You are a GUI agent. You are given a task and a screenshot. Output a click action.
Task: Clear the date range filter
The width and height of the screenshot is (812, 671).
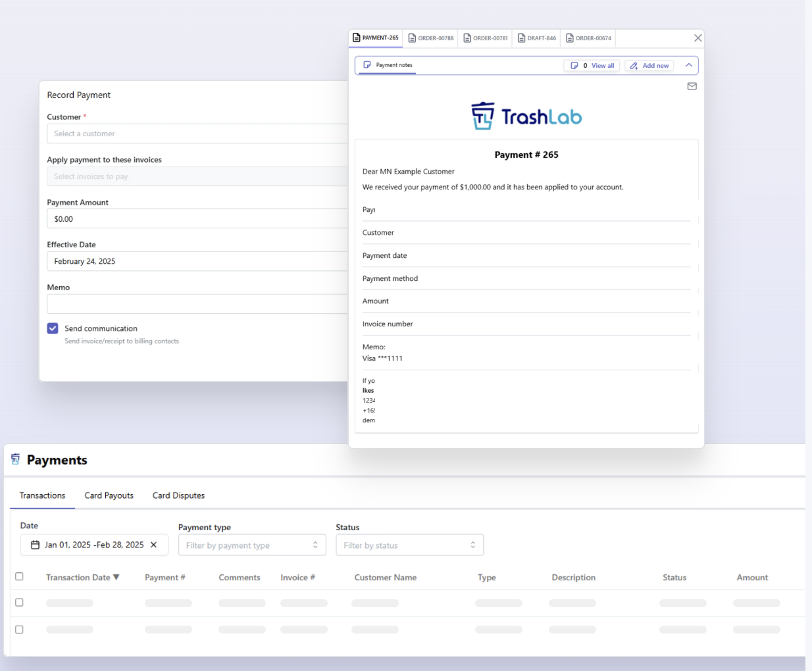click(x=153, y=545)
